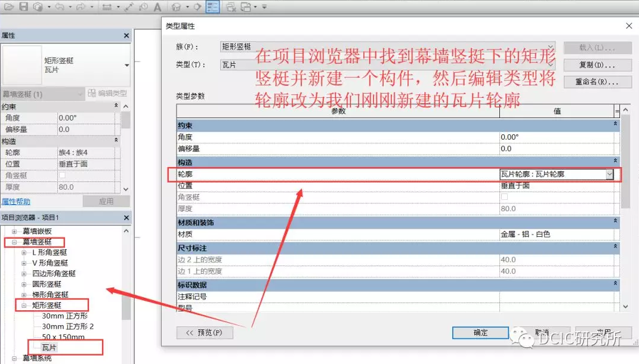The width and height of the screenshot is (639, 364).
Task: Click the 重命名(R)... rename button
Action: (597, 82)
